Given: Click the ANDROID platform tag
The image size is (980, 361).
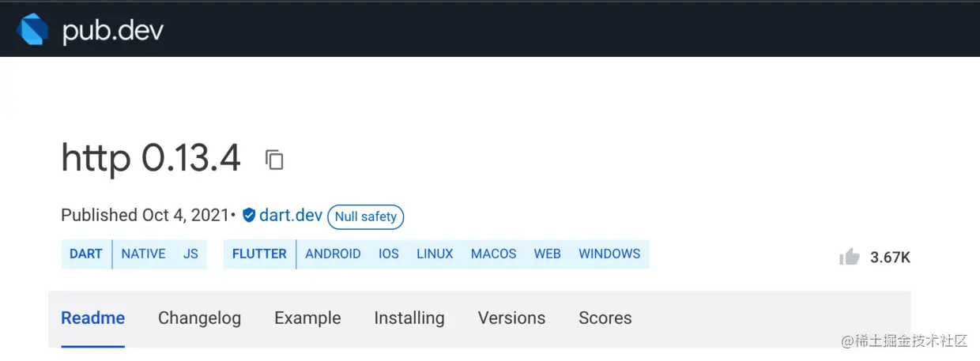Looking at the screenshot, I should 333,254.
